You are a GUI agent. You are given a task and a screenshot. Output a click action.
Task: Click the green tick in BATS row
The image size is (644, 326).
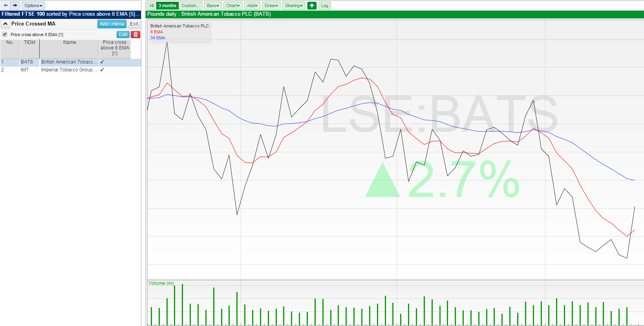[x=102, y=62]
